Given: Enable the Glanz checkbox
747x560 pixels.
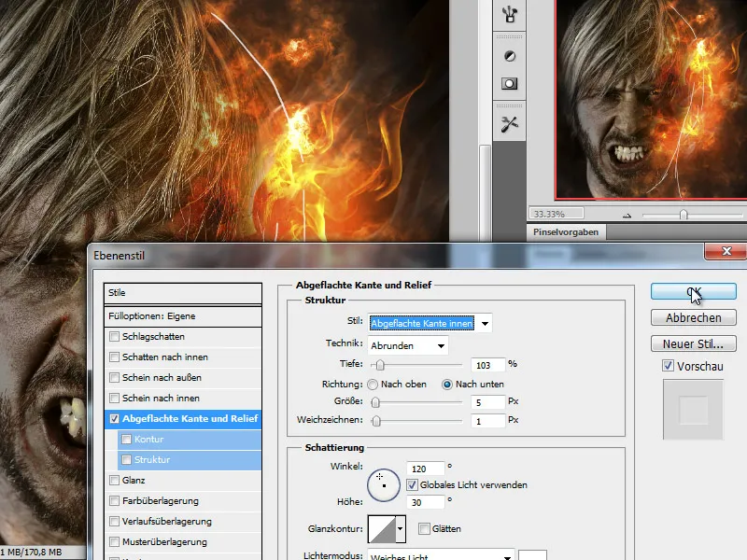Looking at the screenshot, I should (114, 480).
